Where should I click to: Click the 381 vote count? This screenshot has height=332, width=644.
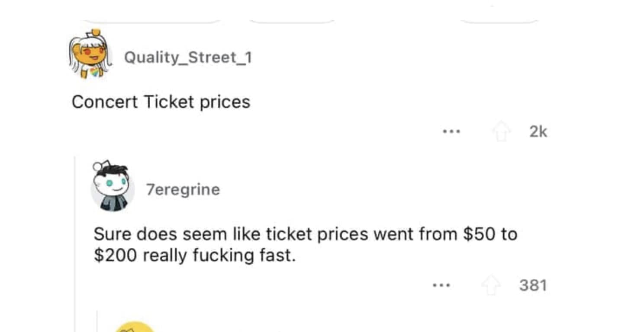pyautogui.click(x=533, y=286)
